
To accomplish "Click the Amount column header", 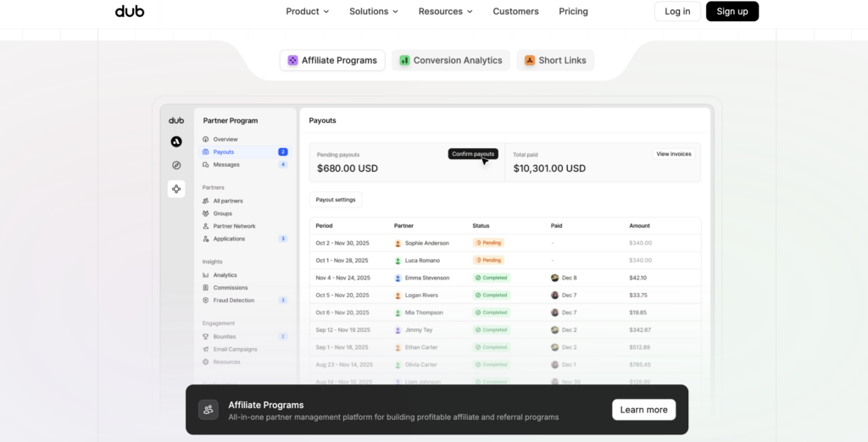I will pos(639,226).
